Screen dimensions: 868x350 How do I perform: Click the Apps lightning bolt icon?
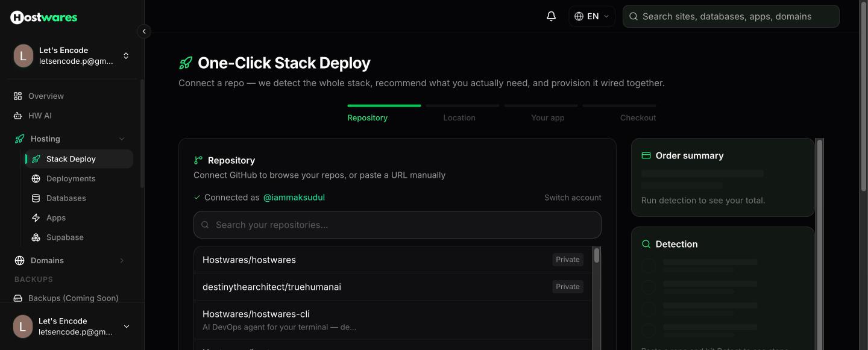36,217
